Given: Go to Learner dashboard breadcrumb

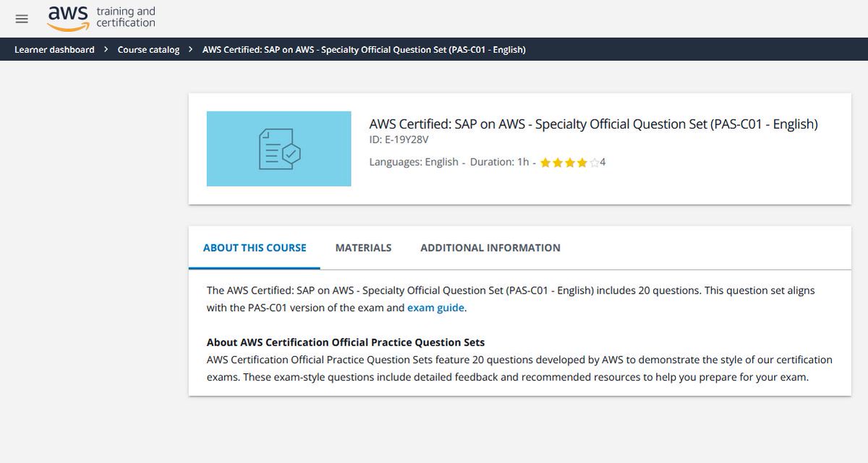Looking at the screenshot, I should point(54,50).
